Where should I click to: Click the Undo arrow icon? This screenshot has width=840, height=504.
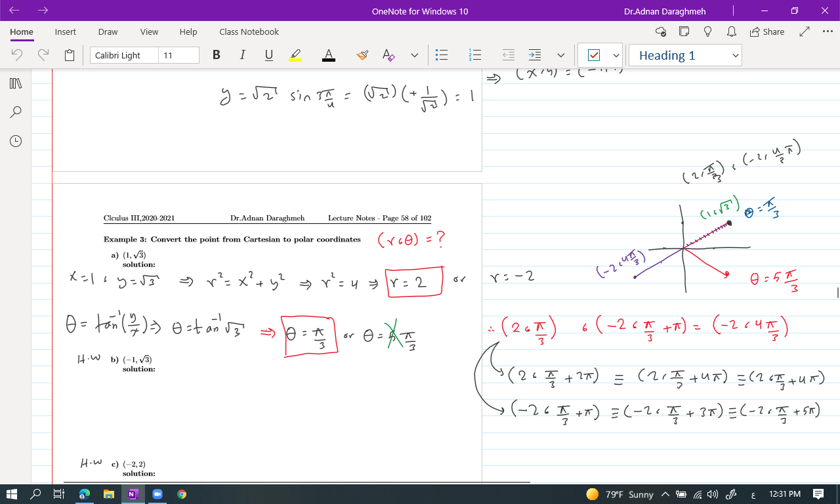pyautogui.click(x=18, y=55)
